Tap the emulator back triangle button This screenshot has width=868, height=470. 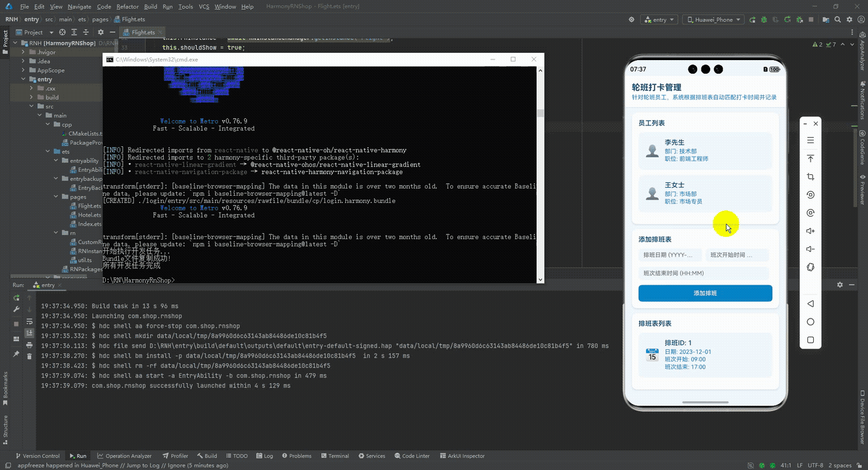point(811,304)
